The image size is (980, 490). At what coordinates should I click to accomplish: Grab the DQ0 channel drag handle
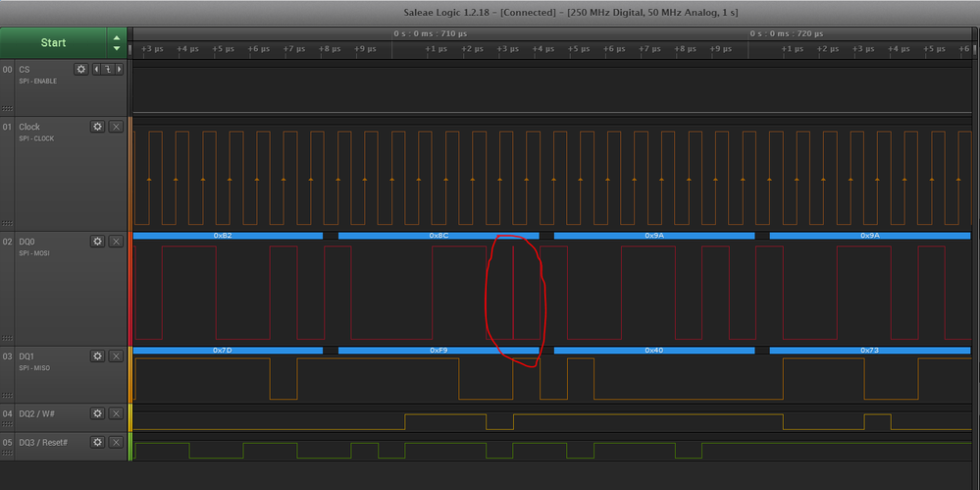[x=6, y=338]
